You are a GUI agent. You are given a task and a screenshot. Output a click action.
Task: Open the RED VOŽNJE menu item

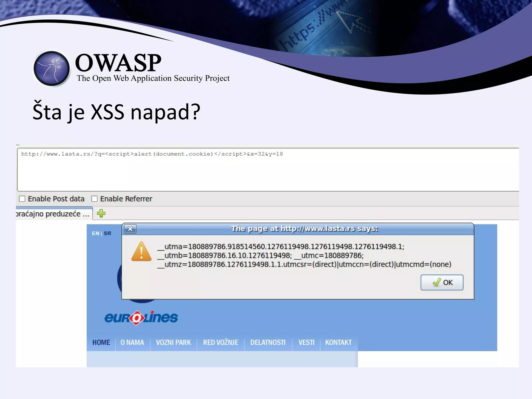[221, 342]
